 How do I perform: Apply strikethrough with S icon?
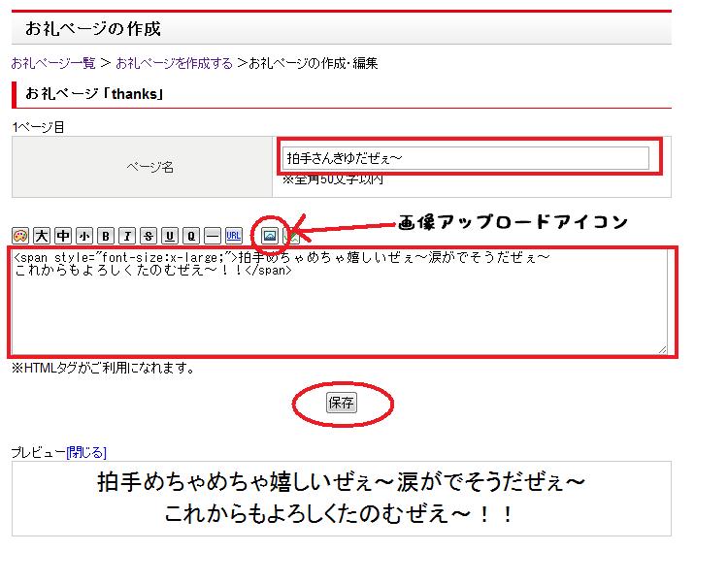pyautogui.click(x=148, y=235)
